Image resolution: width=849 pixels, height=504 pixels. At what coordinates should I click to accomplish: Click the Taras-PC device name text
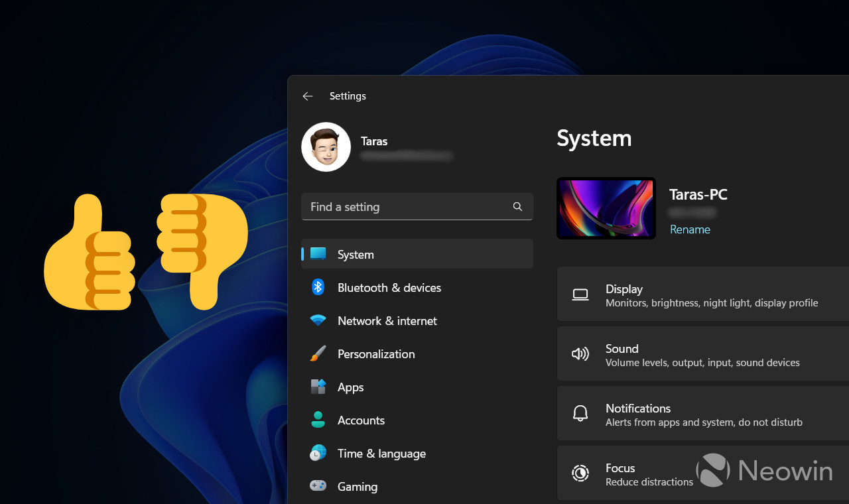[x=698, y=195]
